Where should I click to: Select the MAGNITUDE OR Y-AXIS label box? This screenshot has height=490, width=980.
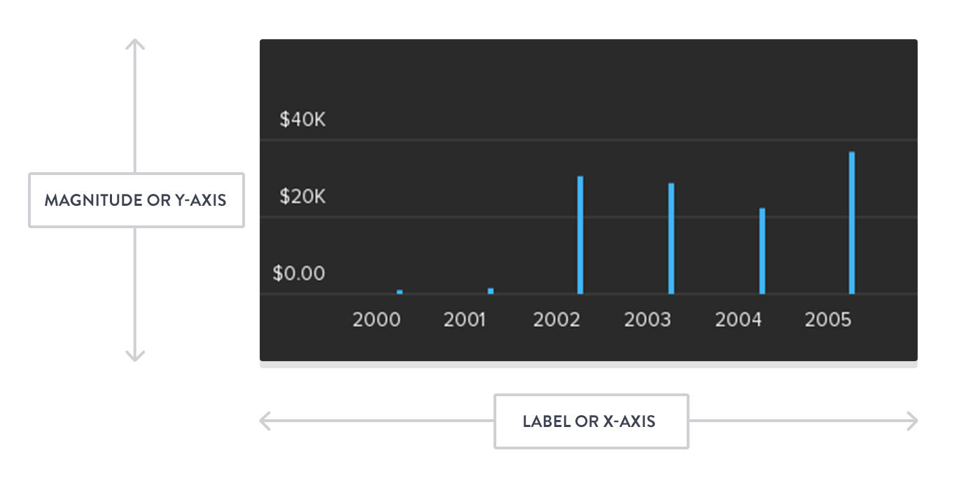pyautogui.click(x=136, y=200)
